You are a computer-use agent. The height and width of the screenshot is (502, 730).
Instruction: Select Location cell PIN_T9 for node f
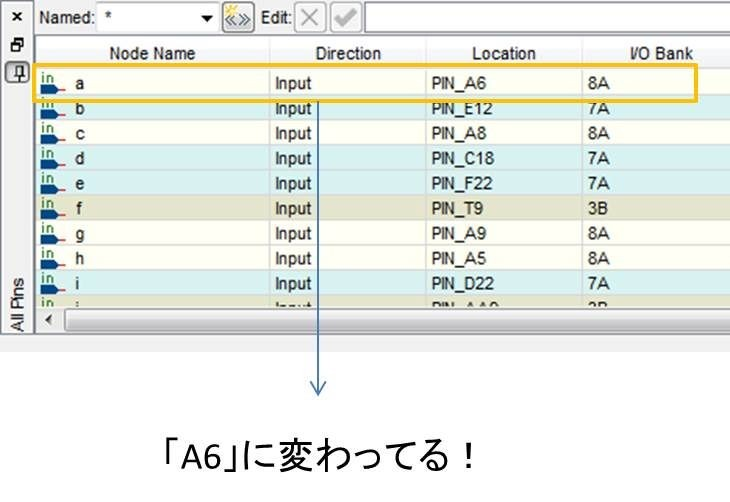coord(503,209)
